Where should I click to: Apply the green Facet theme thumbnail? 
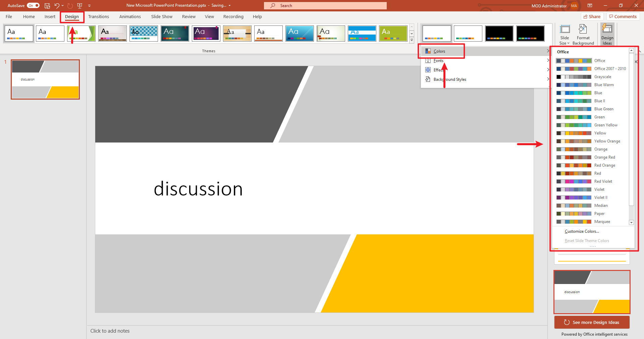(x=81, y=34)
